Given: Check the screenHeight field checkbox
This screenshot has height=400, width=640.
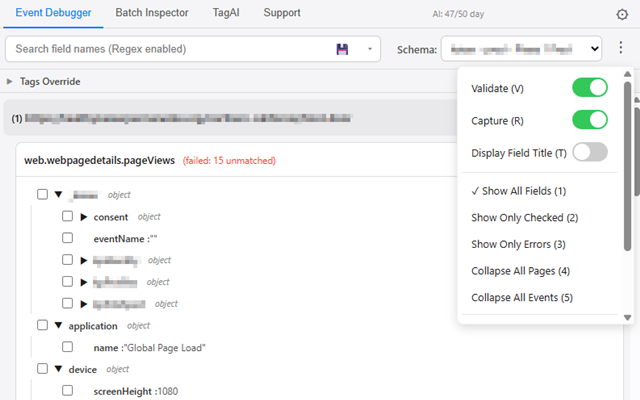Looking at the screenshot, I should tap(67, 391).
